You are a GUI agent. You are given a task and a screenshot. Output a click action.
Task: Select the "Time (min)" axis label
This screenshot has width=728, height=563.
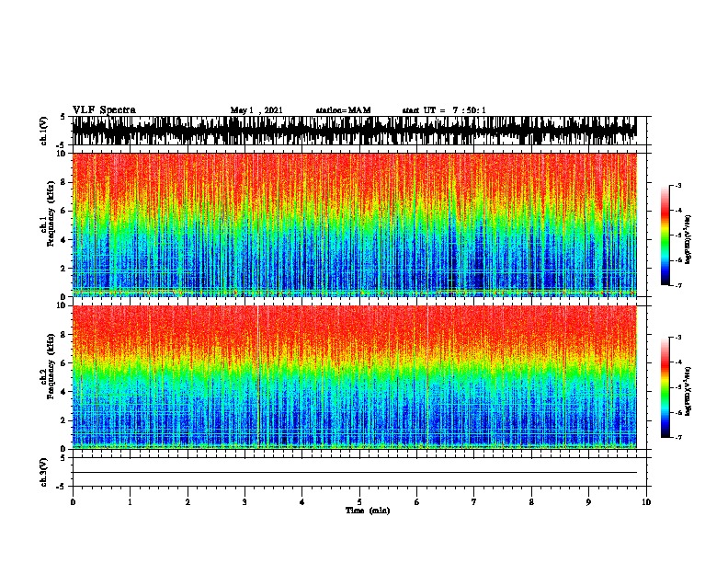tap(368, 511)
